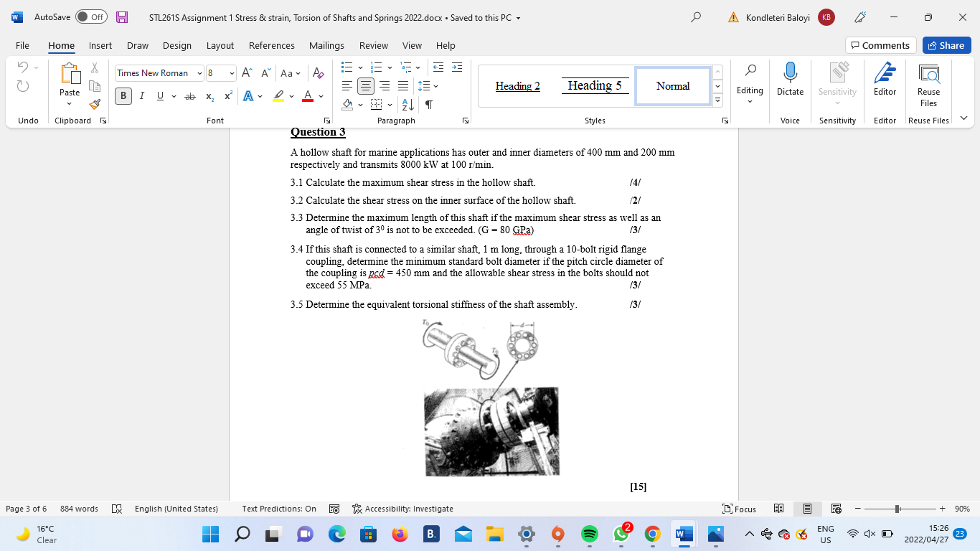Toggle center alignment
Viewport: 980px width, 551px height.
pos(366,86)
